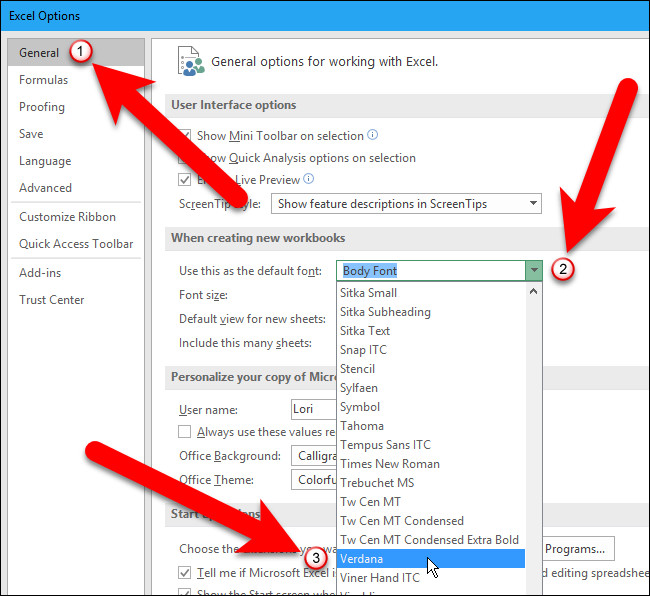Select Tw Cen MT Condensed font
The height and width of the screenshot is (596, 650).
pos(431,521)
